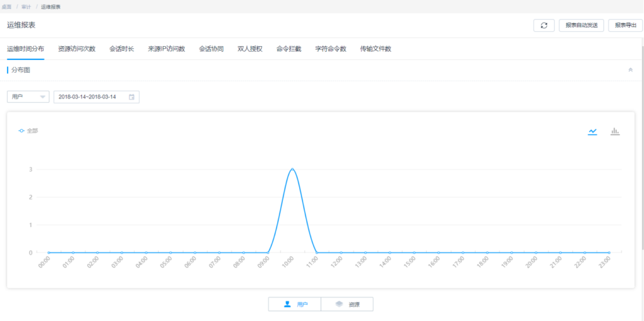Switch to 传输文件数 tab
644x321 pixels.
coord(376,49)
